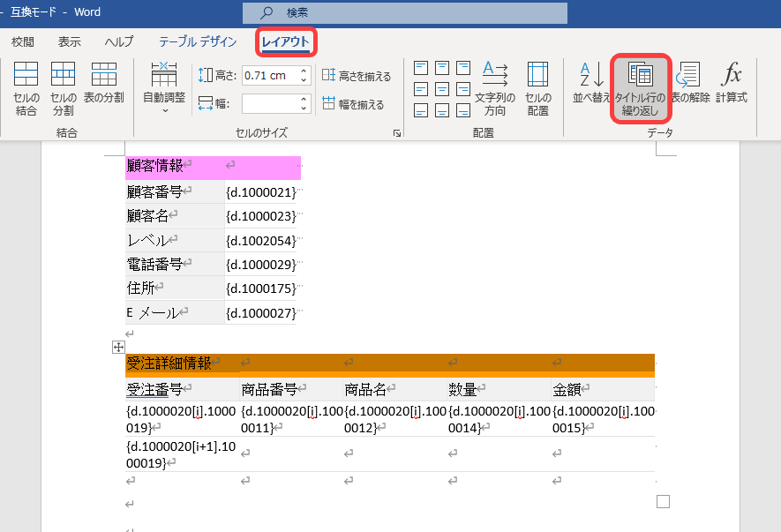The width and height of the screenshot is (781, 532).
Task: Open the テーブル デザイン tab
Action: [x=198, y=41]
